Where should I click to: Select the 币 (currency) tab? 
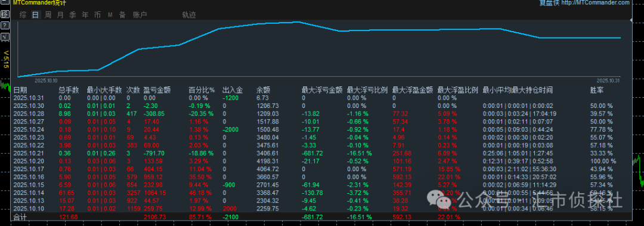(97, 15)
